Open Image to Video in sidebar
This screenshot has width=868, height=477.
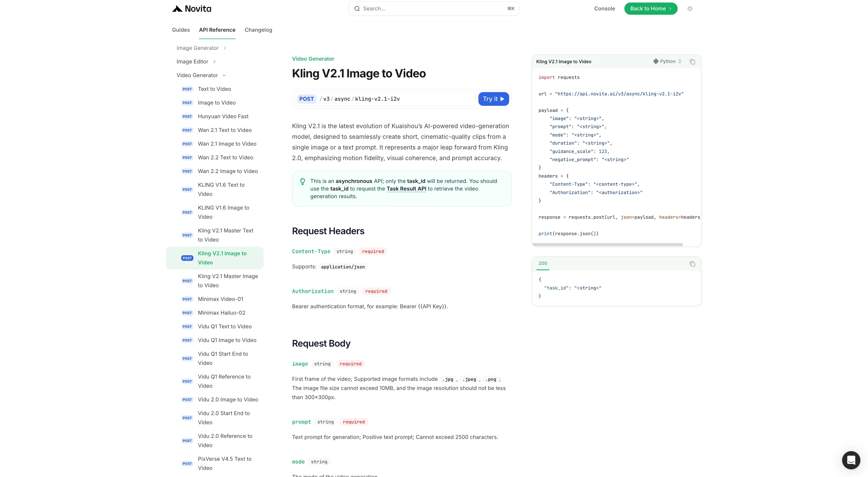click(x=214, y=103)
